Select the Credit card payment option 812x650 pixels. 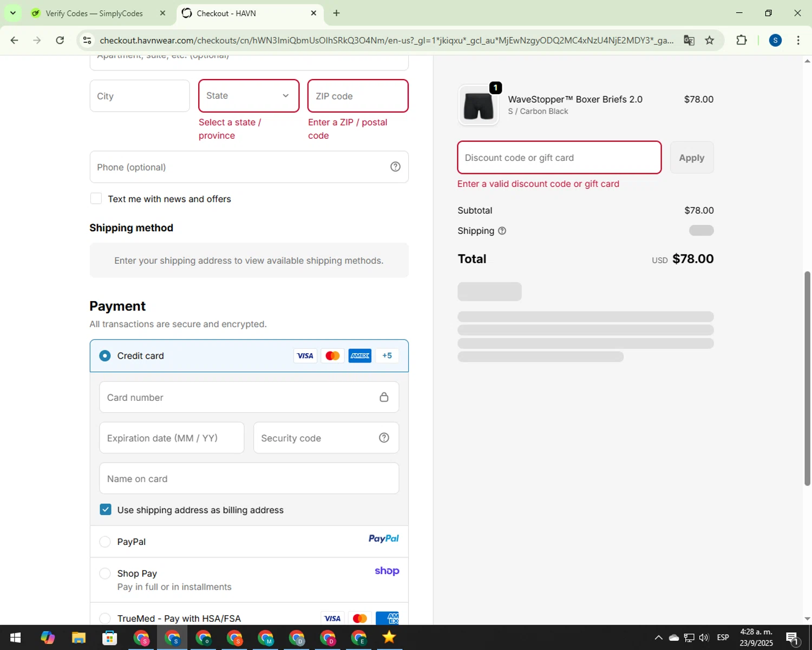tap(105, 356)
